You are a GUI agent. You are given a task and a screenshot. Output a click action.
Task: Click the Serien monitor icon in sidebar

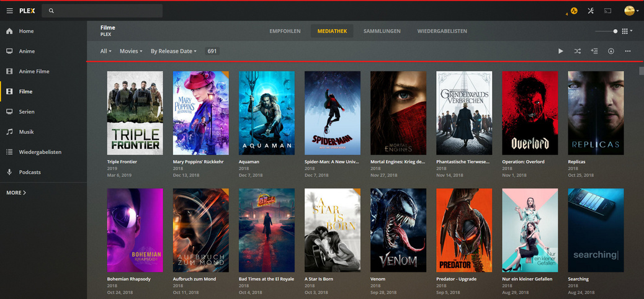click(9, 112)
